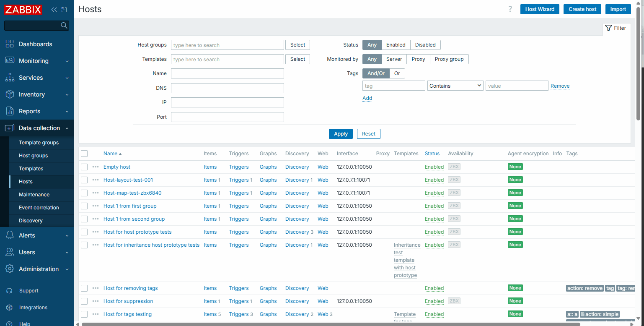Click the Support headset icon
The width and height of the screenshot is (644, 326).
pyautogui.click(x=10, y=291)
